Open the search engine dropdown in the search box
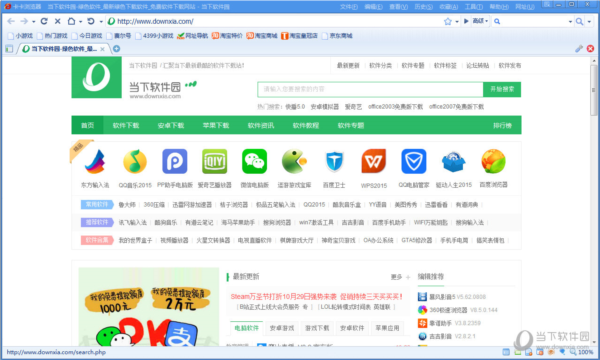 [x=497, y=21]
